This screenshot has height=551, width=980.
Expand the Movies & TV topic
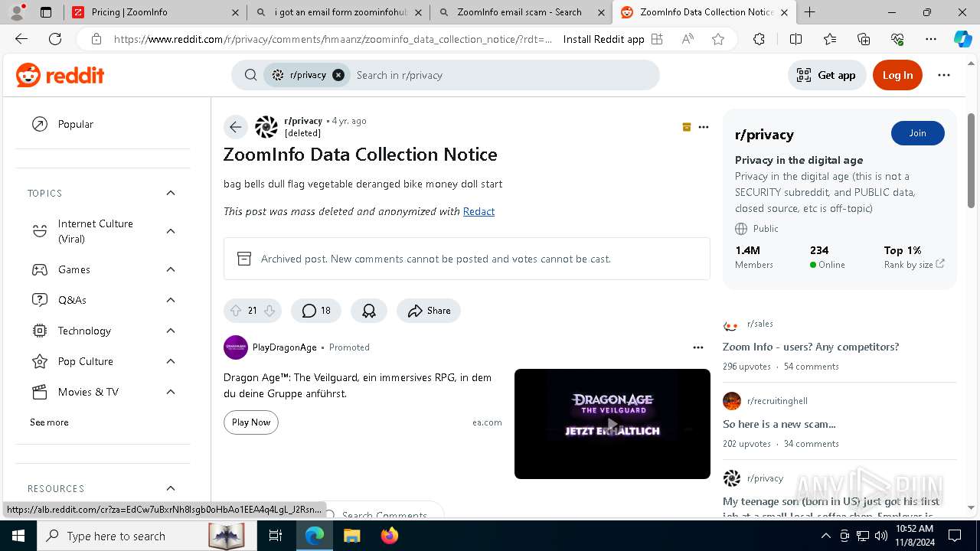tap(171, 392)
